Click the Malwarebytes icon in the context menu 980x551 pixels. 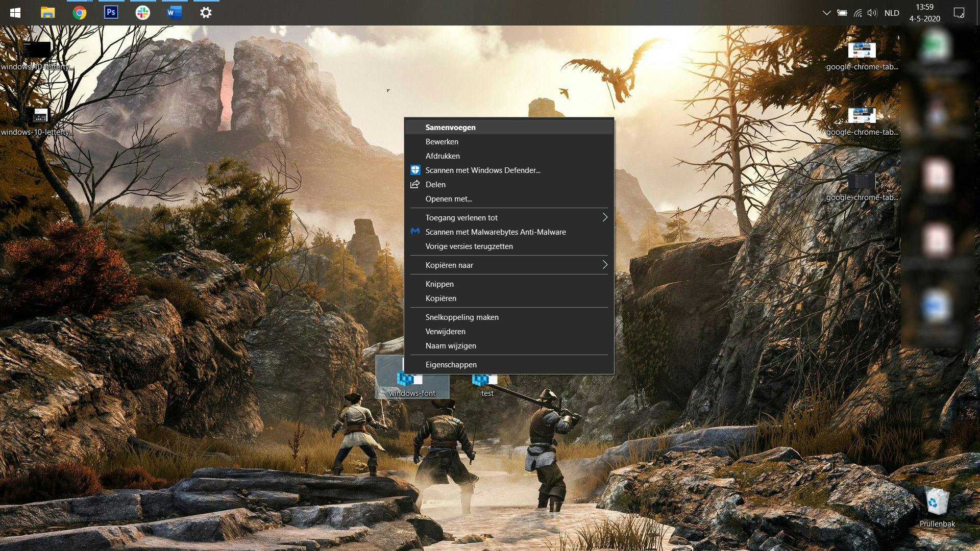coord(414,232)
